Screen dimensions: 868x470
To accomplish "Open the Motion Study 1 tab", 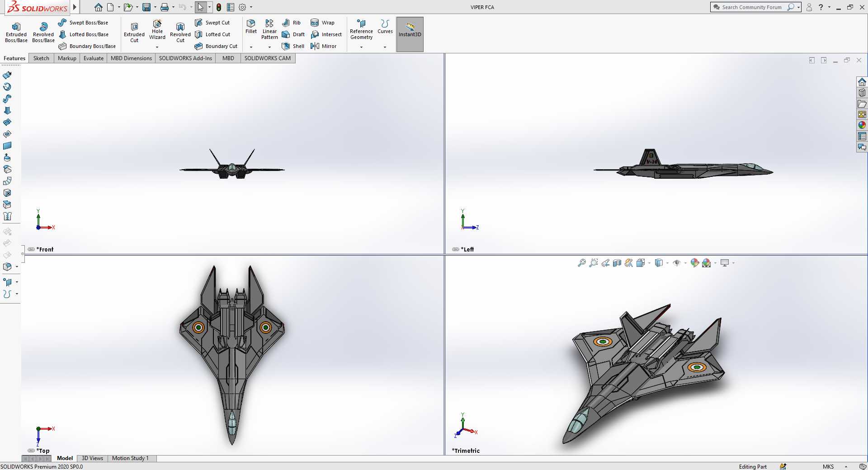I will (x=130, y=458).
